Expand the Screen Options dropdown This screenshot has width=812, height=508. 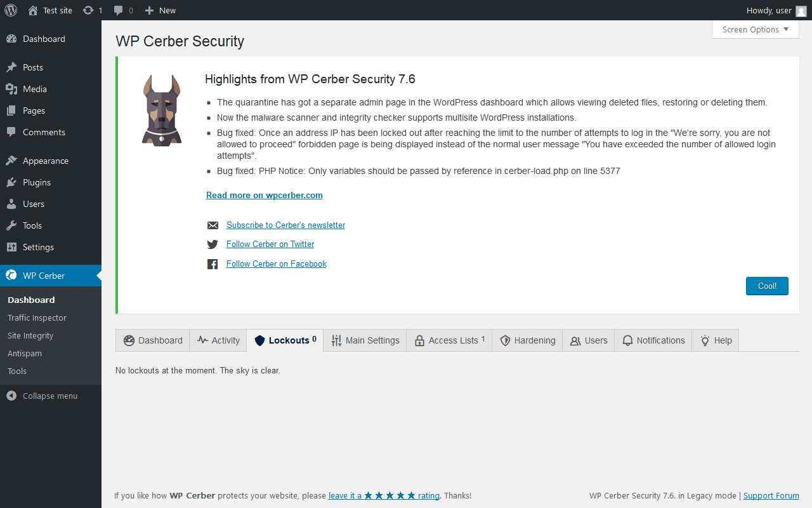(756, 29)
